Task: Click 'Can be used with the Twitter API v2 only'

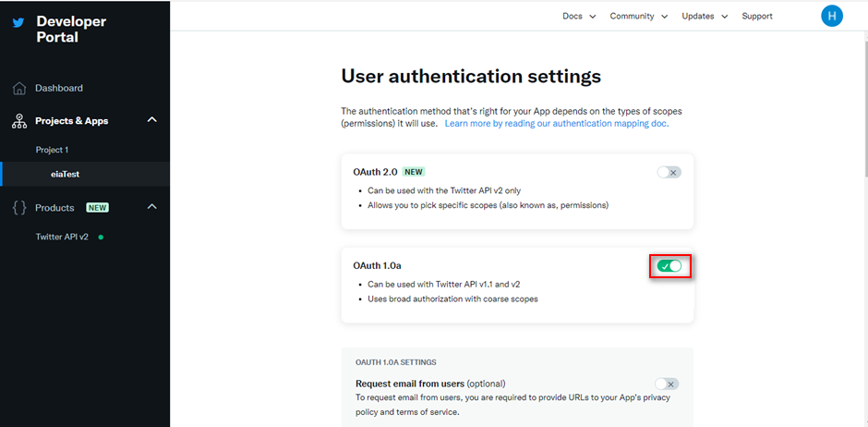Action: coord(444,190)
